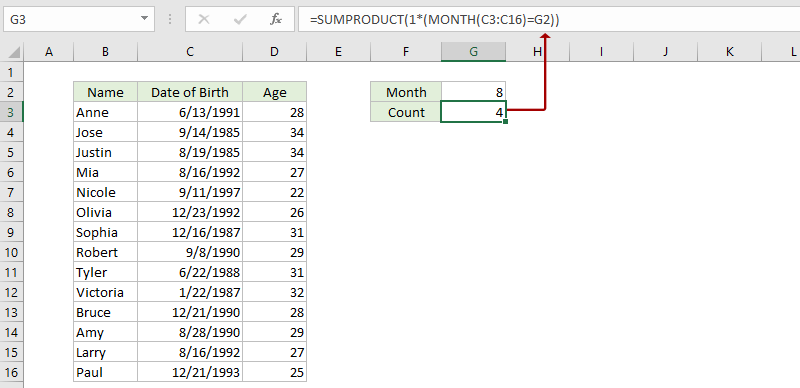Screen dimensions: 800x388
Task: Select the date cell 6/22/1988
Action: 190,272
